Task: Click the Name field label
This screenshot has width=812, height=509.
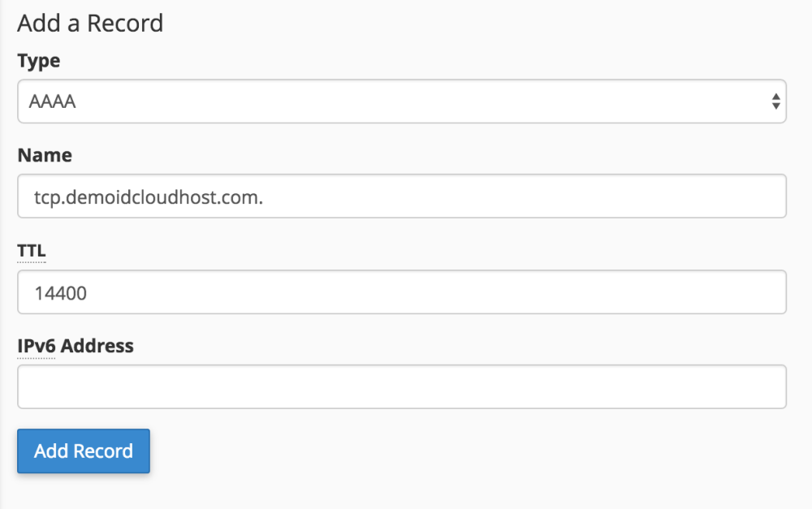Action: pyautogui.click(x=44, y=154)
